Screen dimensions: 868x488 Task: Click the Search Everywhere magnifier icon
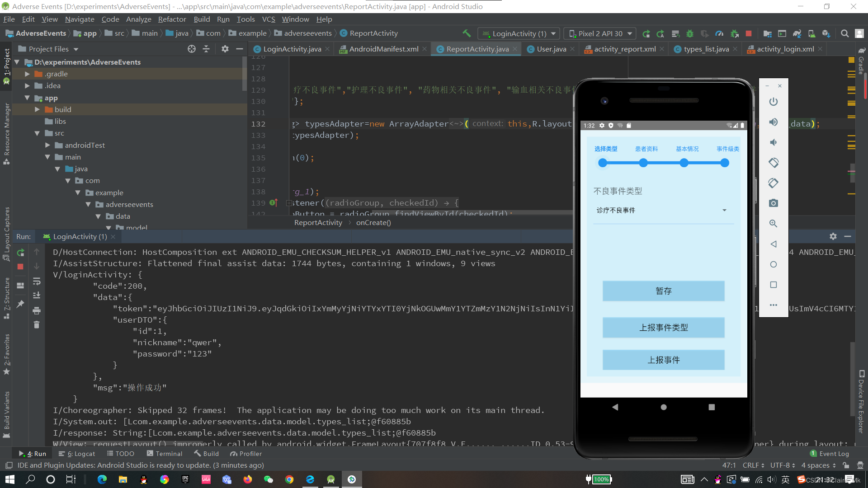tap(844, 33)
